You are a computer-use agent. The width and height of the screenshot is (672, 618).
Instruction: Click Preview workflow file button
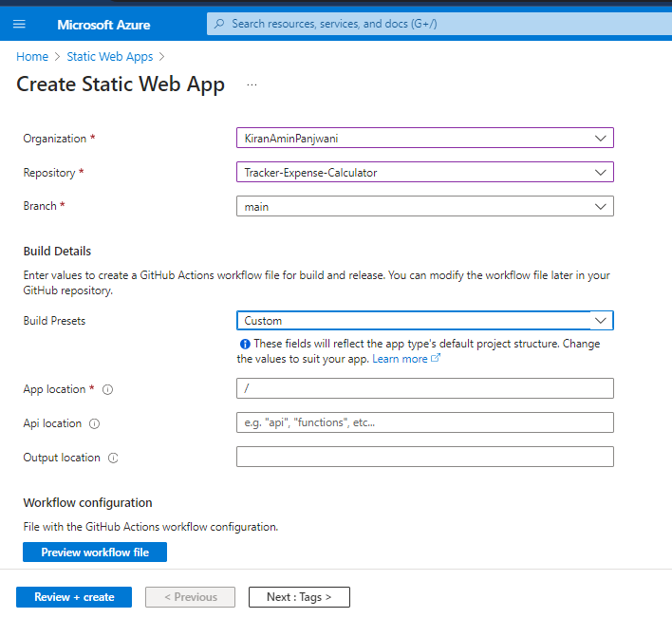(x=95, y=552)
